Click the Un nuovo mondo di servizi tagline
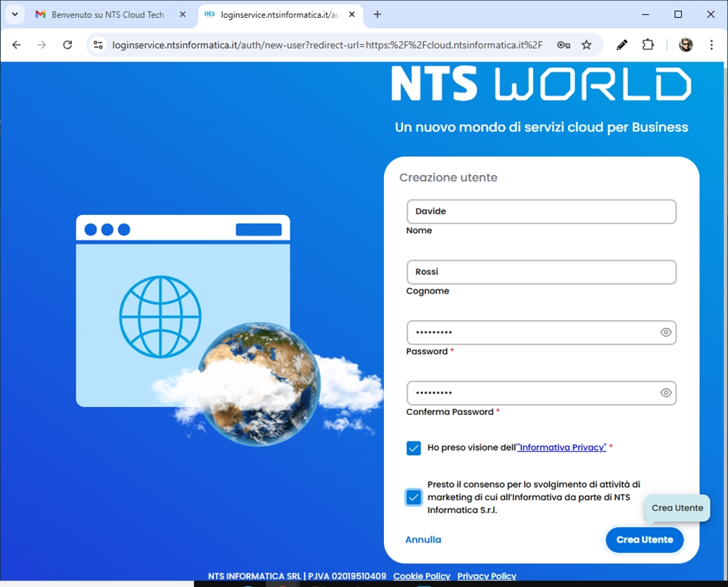Screen dimensions: 728x587 click(x=541, y=127)
